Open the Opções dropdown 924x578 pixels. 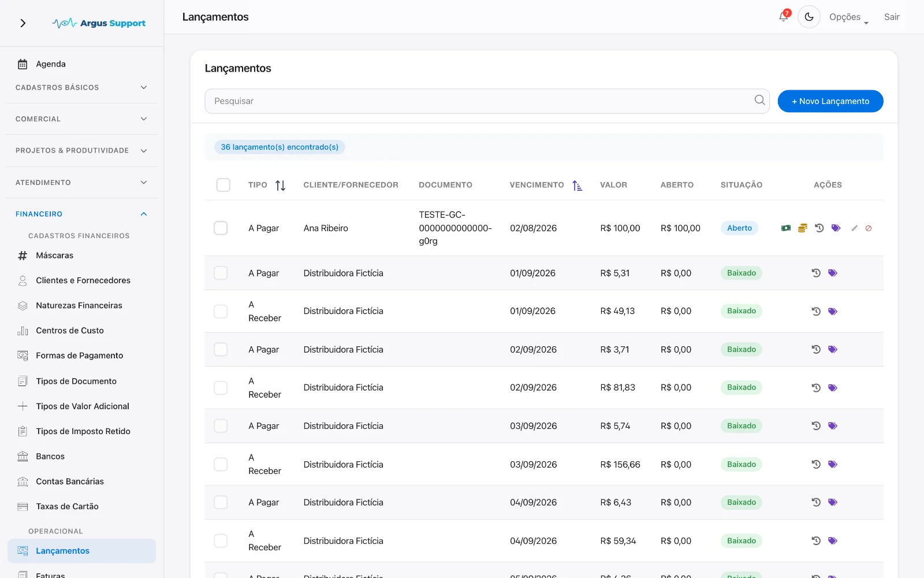point(849,17)
